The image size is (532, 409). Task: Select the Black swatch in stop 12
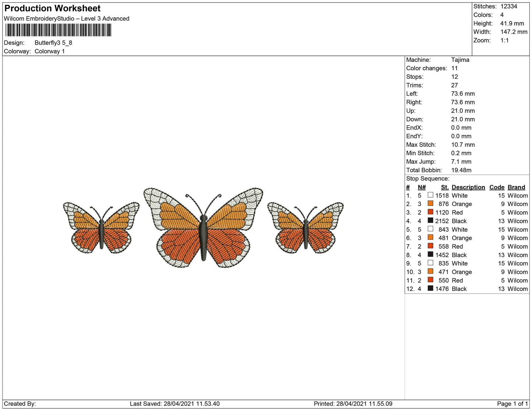(430, 289)
